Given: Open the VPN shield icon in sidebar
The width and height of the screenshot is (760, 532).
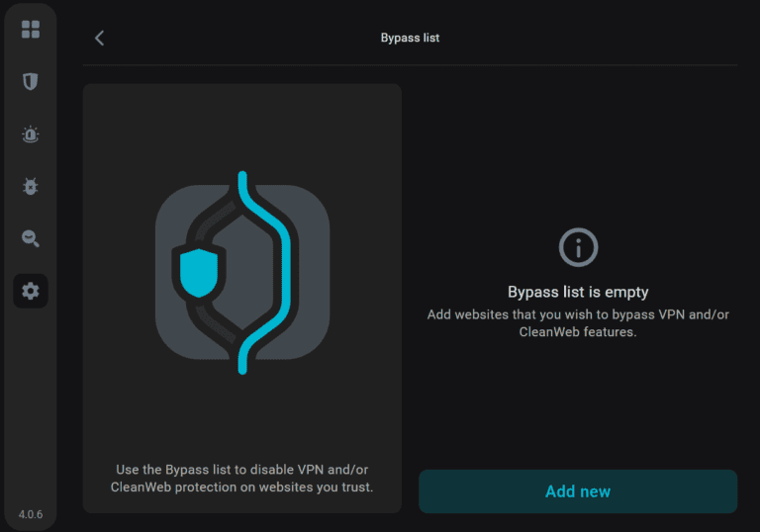Looking at the screenshot, I should click(31, 81).
